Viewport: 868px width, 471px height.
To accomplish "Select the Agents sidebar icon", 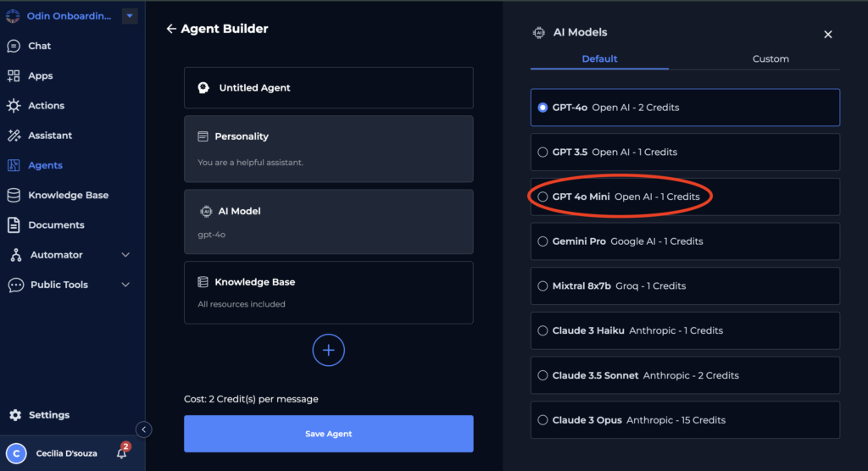I will [x=14, y=165].
